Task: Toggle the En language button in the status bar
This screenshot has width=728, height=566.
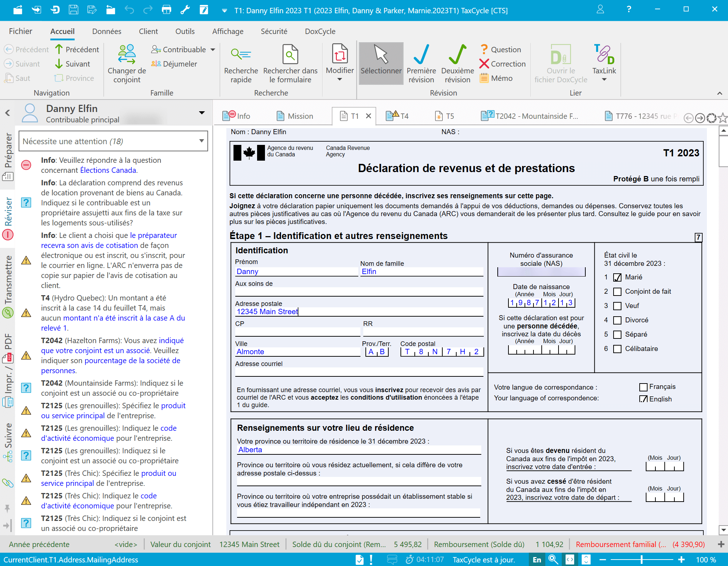Action: click(537, 560)
